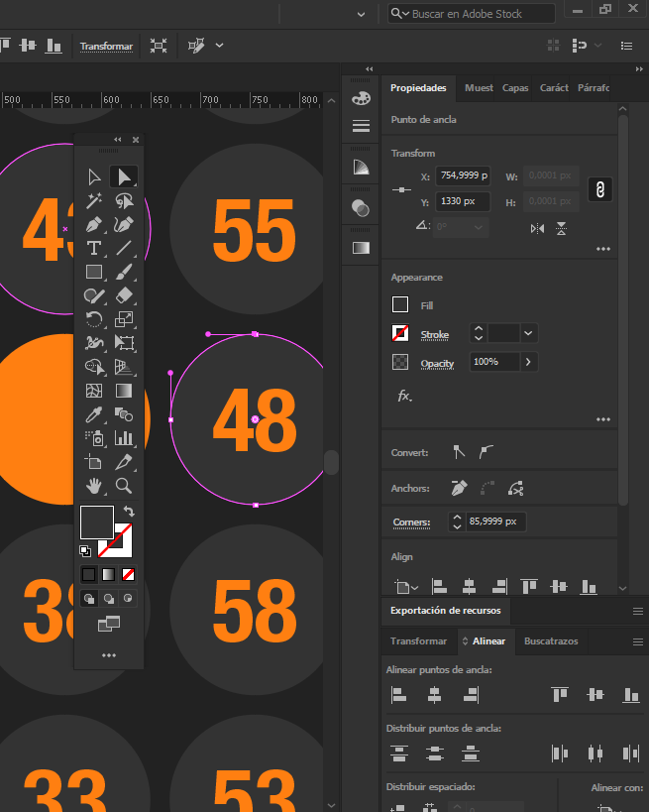
Task: Select the Eraser tool
Action: pos(124,295)
